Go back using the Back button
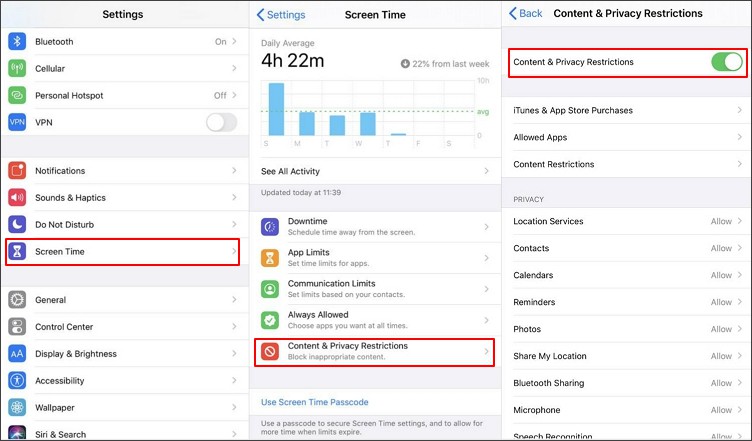 point(526,14)
